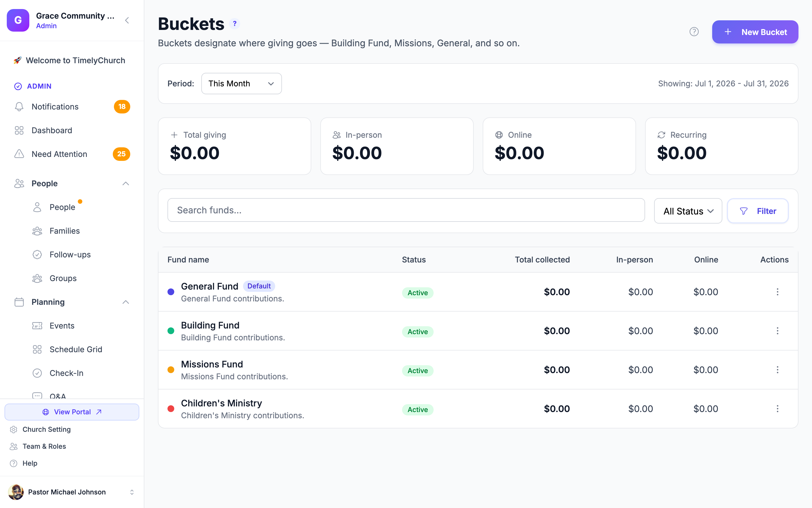
Task: Click the In-person summary card
Action: click(397, 146)
